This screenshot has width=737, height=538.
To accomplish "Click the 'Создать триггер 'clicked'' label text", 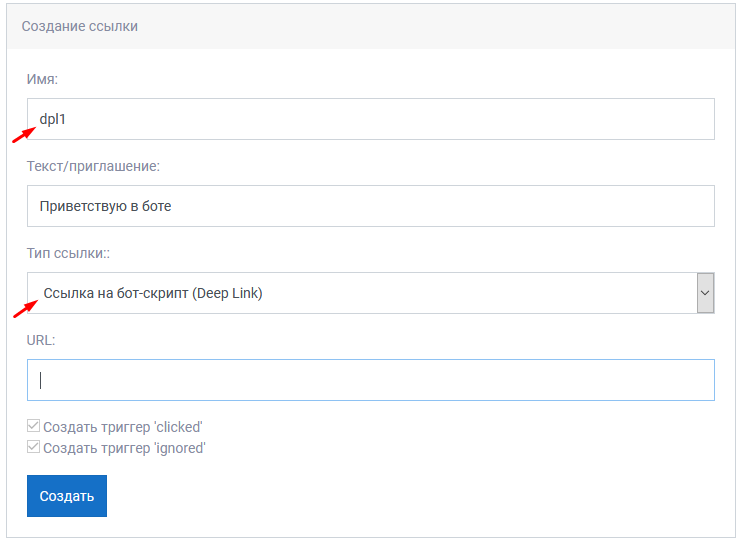I will [123, 427].
